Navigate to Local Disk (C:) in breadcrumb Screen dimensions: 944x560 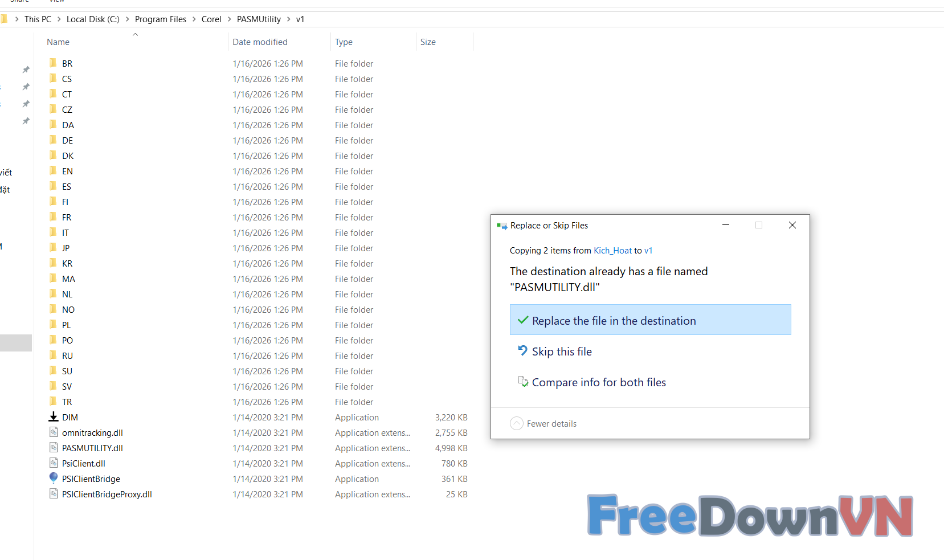[93, 19]
